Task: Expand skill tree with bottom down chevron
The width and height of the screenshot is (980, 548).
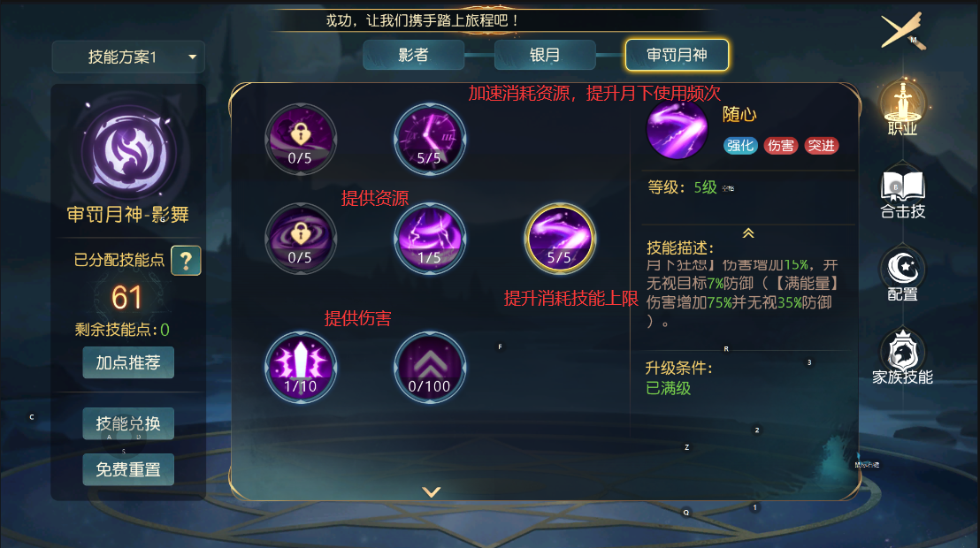Action: pyautogui.click(x=432, y=491)
